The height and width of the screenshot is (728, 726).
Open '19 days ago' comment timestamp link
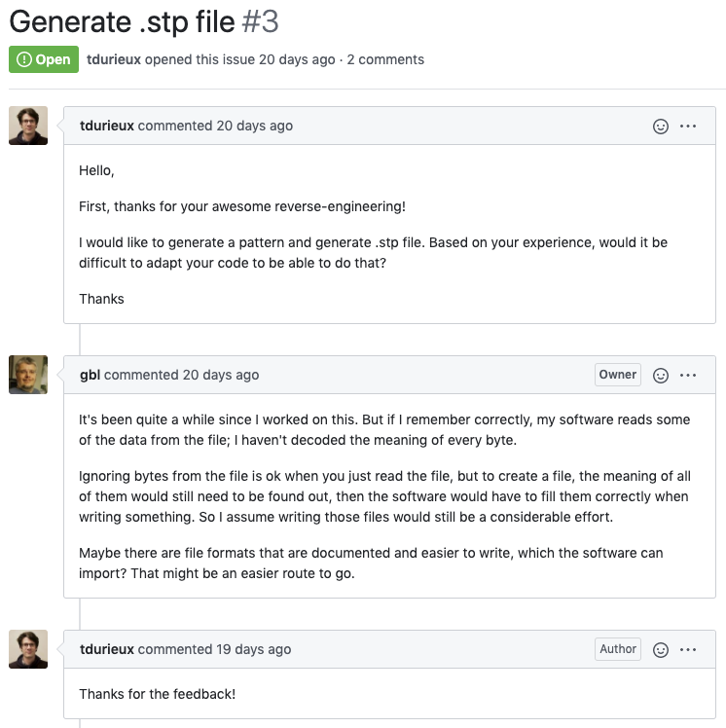(x=253, y=649)
